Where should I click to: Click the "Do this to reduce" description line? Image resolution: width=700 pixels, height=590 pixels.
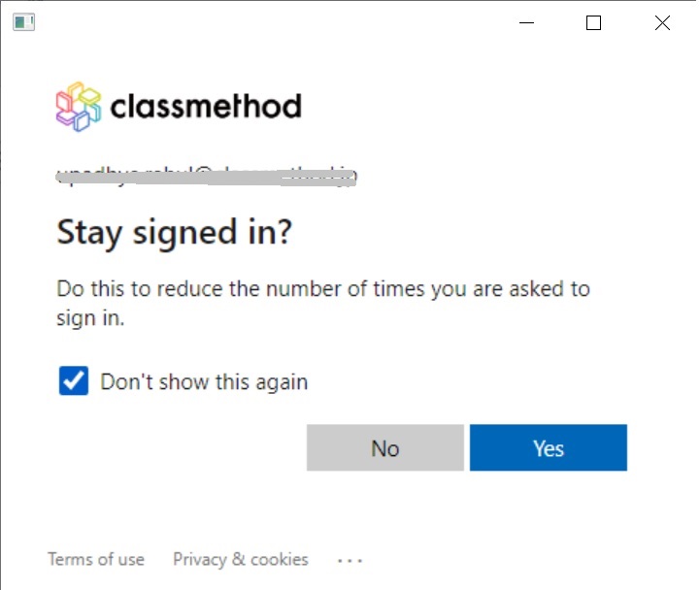[323, 289]
